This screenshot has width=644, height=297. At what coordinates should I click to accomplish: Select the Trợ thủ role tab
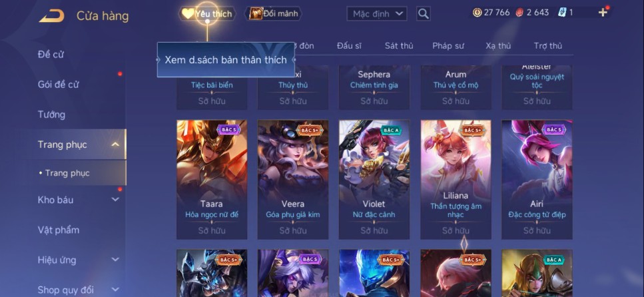(548, 45)
